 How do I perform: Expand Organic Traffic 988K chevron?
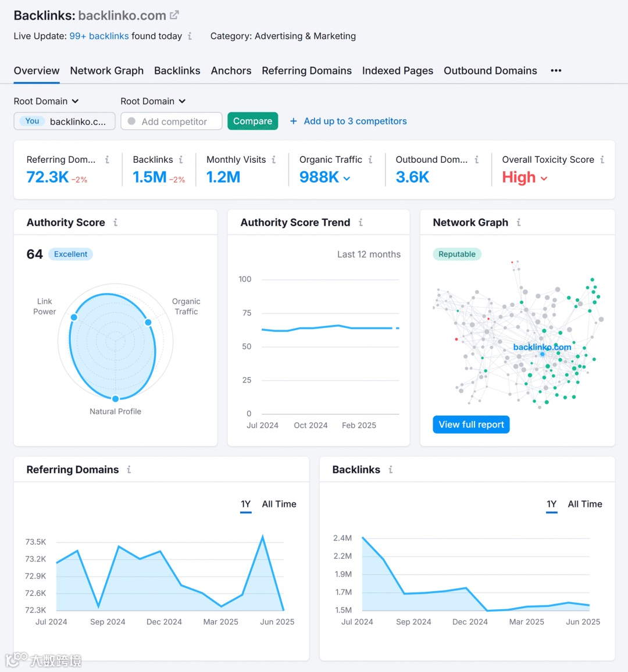pyautogui.click(x=347, y=178)
